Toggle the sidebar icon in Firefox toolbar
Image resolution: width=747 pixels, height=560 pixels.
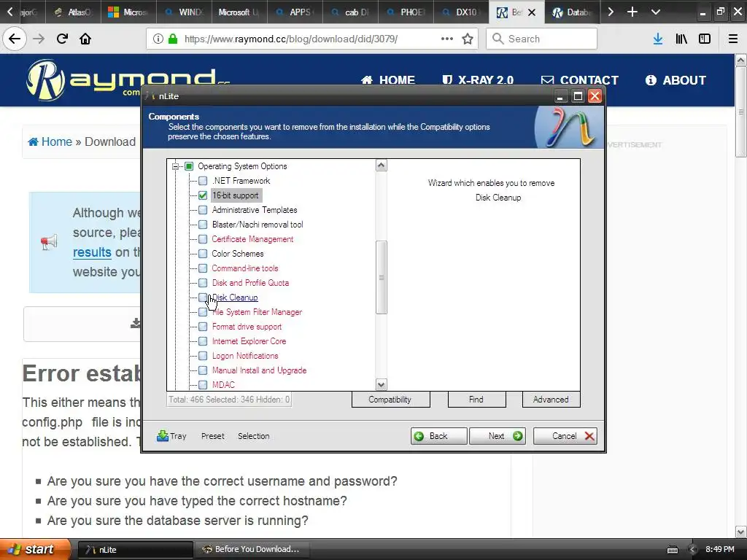pyautogui.click(x=705, y=39)
